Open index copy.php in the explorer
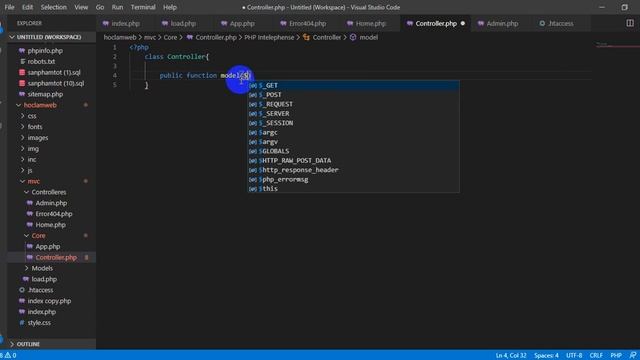This screenshot has height=360, width=640. point(49,301)
